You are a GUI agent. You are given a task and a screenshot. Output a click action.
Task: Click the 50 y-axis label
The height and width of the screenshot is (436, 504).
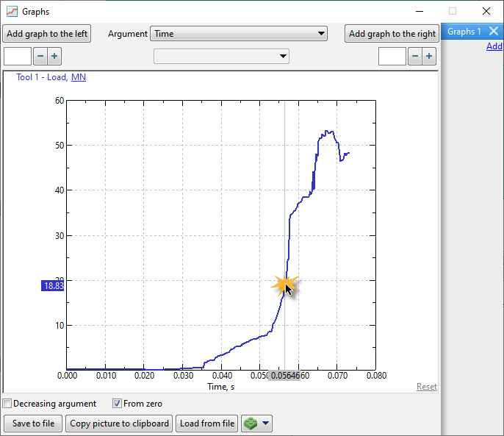(x=60, y=146)
